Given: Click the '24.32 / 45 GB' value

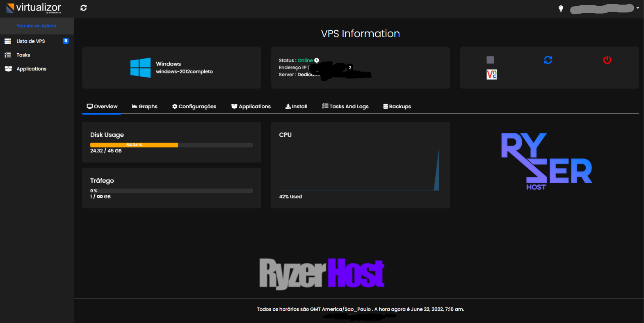Looking at the screenshot, I should coord(106,151).
